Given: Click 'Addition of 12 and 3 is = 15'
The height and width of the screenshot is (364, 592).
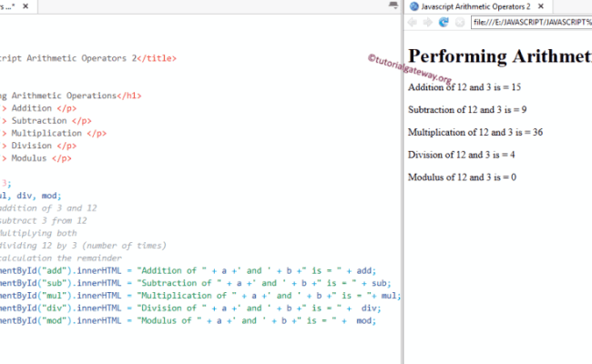Looking at the screenshot, I should (x=464, y=87).
